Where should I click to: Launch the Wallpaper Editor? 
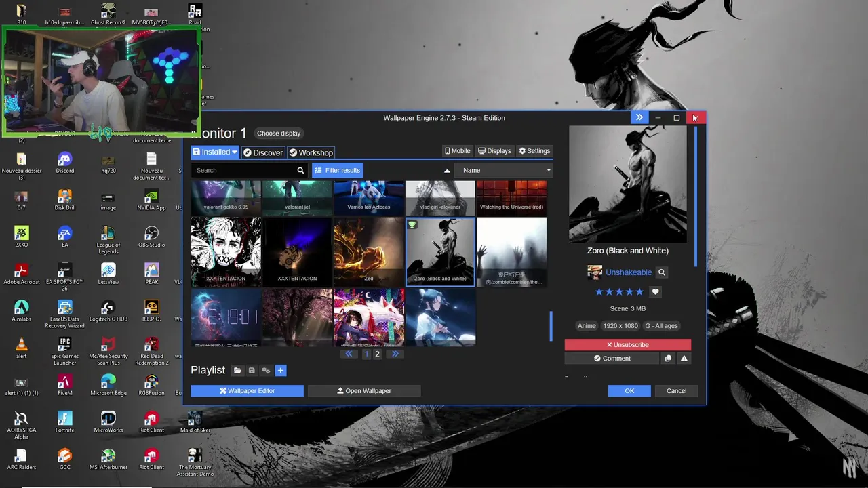click(x=247, y=391)
